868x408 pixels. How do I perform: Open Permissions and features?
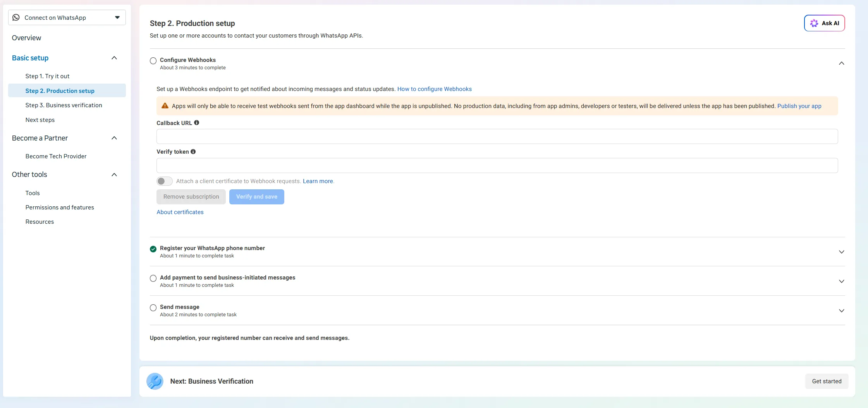coord(60,207)
